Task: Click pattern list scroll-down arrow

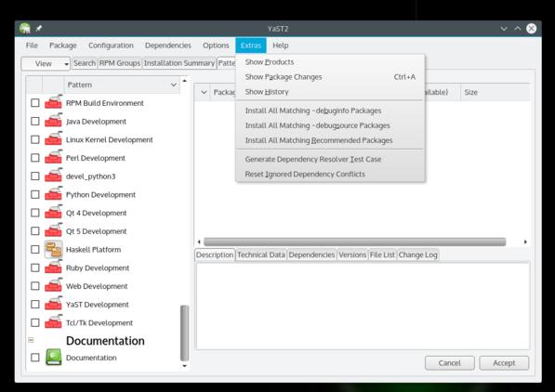Action: (184, 366)
